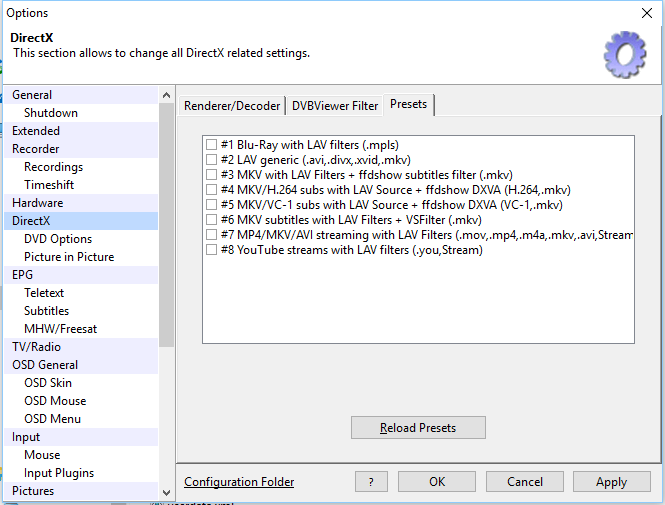Open the DVBViewer Filter tab
Screen dimensions: 665x505
click(x=335, y=105)
